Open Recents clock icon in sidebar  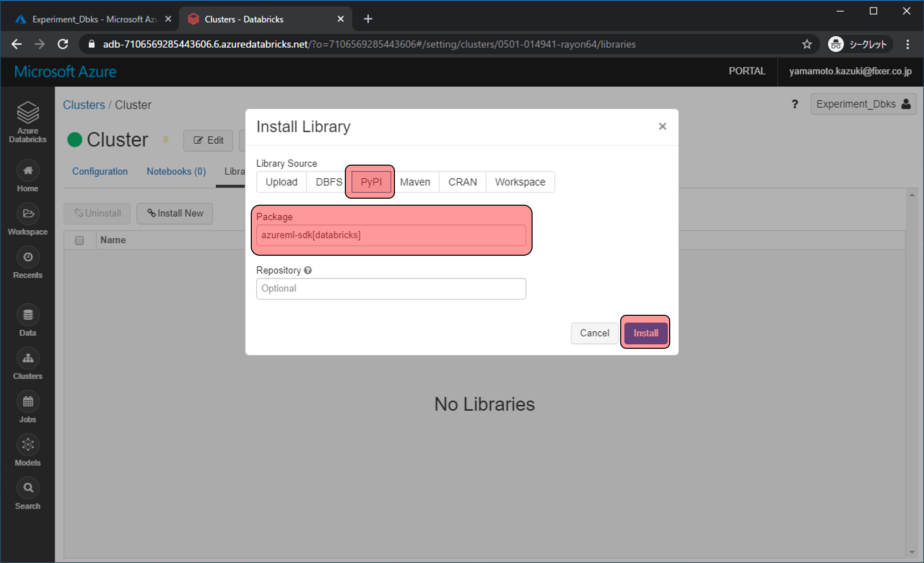28,257
